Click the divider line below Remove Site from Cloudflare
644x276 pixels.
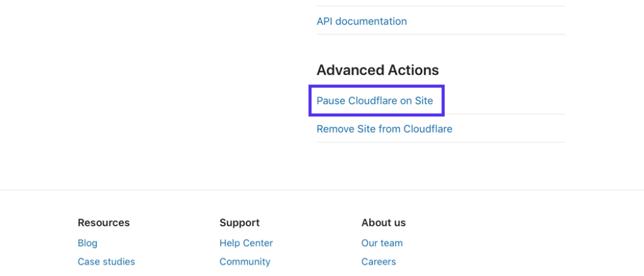(x=440, y=142)
